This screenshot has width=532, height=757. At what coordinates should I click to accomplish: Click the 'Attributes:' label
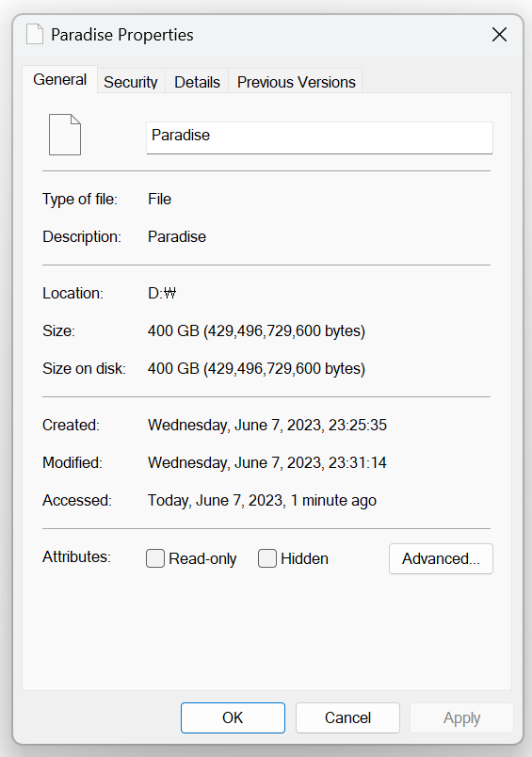pos(76,556)
